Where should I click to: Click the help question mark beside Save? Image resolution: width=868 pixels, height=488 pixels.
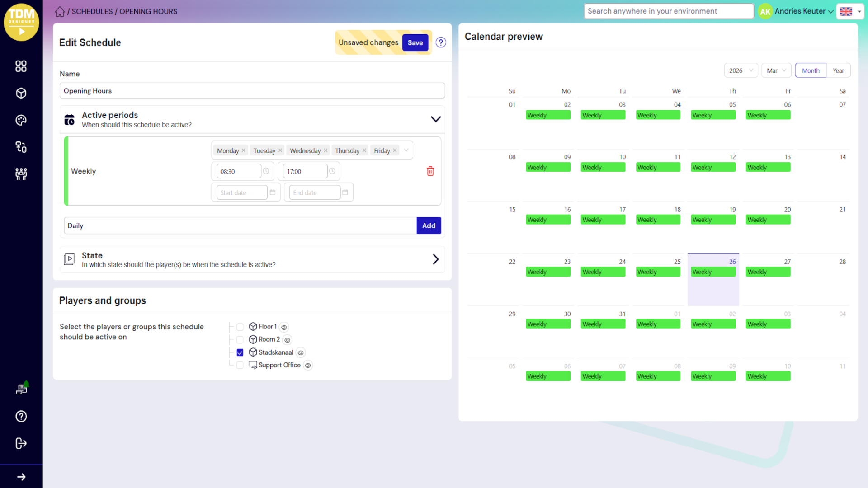click(441, 42)
